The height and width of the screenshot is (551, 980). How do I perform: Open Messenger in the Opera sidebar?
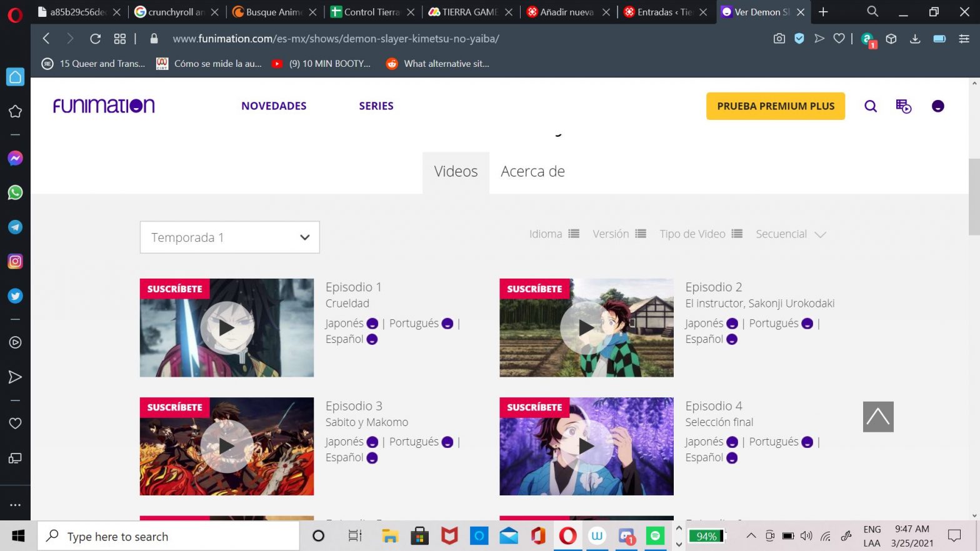pyautogui.click(x=15, y=158)
